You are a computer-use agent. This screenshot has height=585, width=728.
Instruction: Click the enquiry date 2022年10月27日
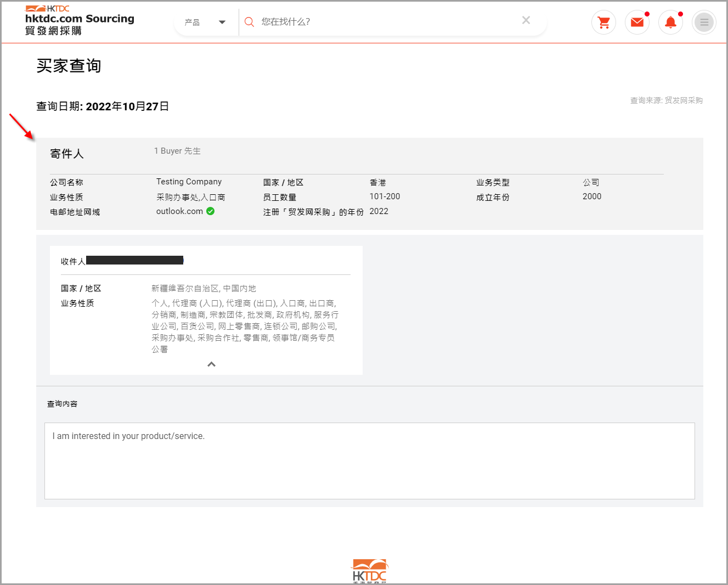(x=127, y=106)
